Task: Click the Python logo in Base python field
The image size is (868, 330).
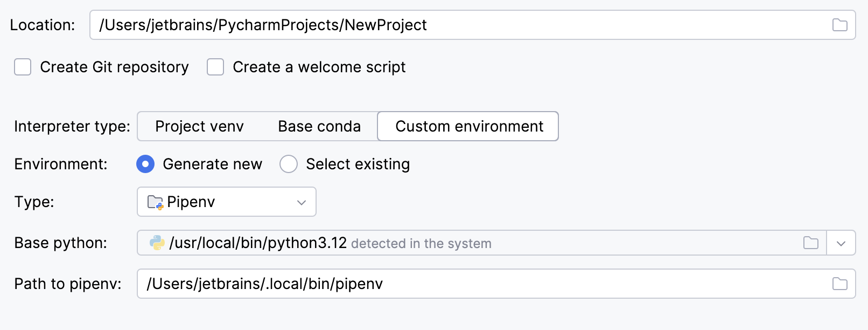Action: point(156,243)
